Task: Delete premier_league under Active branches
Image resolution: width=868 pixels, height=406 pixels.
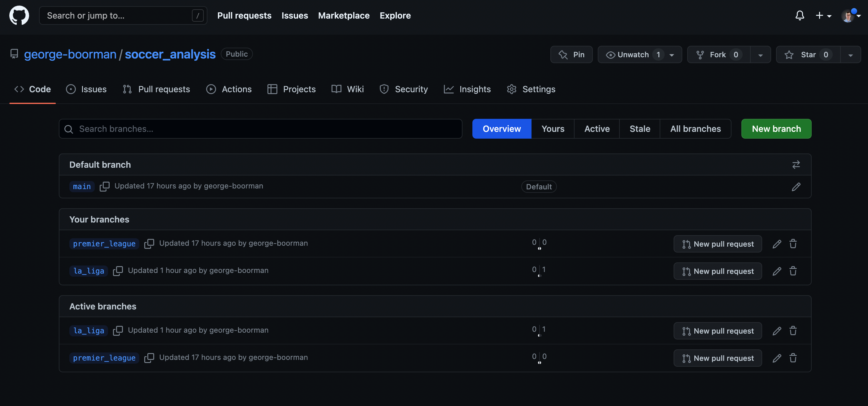Action: (x=793, y=358)
